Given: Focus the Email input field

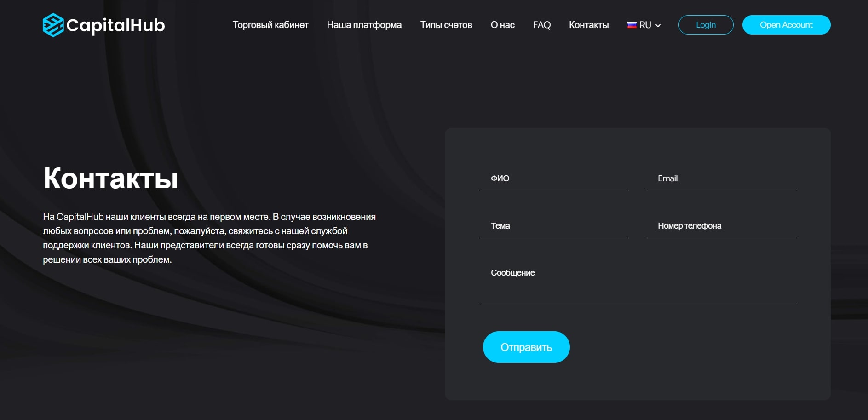Looking at the screenshot, I should (x=722, y=178).
